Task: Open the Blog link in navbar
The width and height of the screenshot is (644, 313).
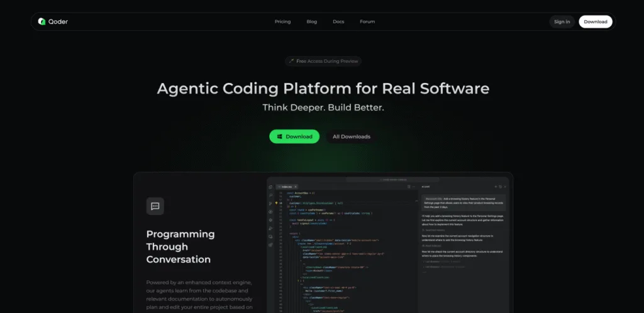Action: pyautogui.click(x=312, y=22)
